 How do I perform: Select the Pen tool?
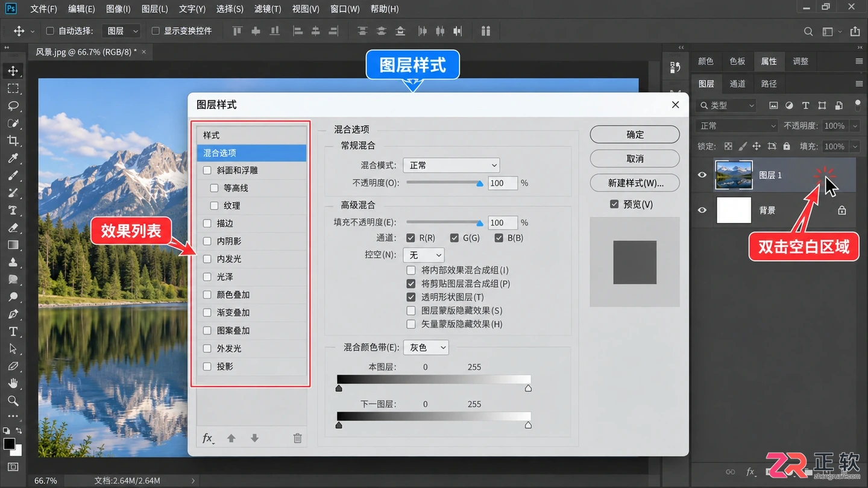13,314
